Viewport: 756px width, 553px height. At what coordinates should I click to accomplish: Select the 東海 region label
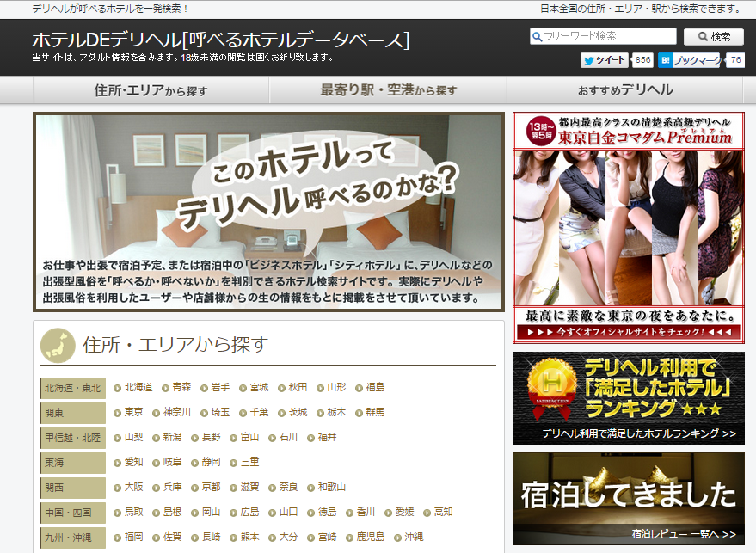pyautogui.click(x=73, y=464)
